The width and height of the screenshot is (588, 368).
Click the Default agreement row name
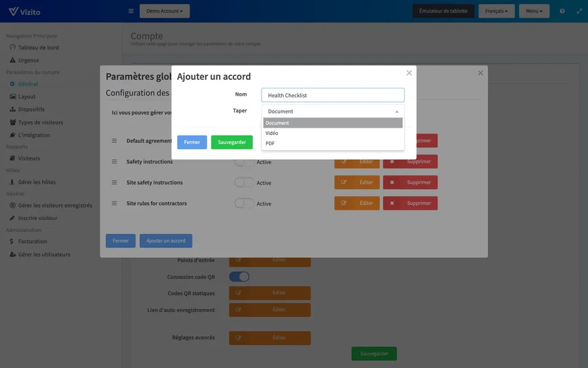tap(149, 141)
